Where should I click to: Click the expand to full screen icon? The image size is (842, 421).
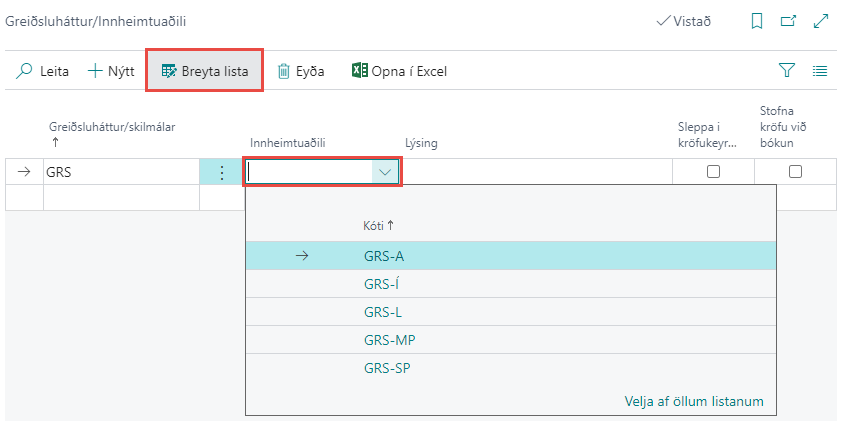pyautogui.click(x=821, y=21)
